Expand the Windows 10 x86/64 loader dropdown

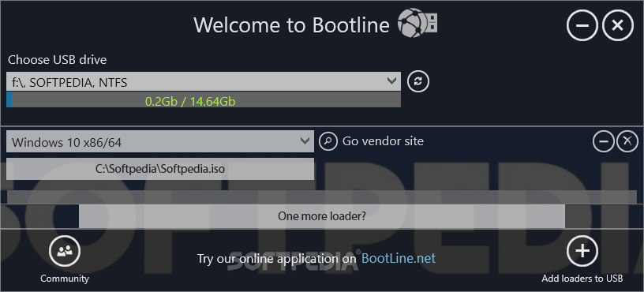(160, 142)
